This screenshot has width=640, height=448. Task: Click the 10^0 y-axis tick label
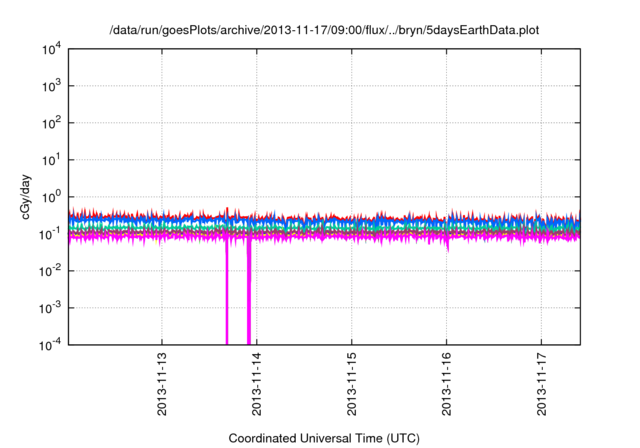(51, 197)
